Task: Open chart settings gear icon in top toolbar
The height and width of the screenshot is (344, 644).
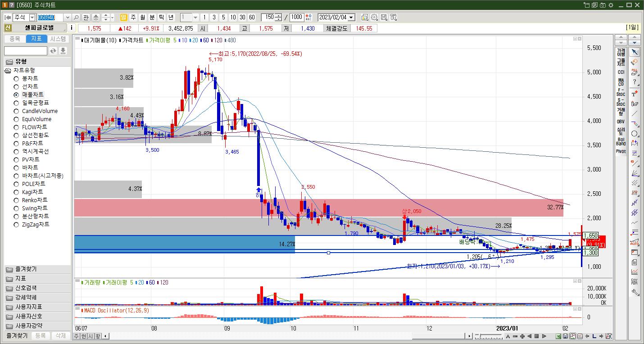Action: point(374,17)
